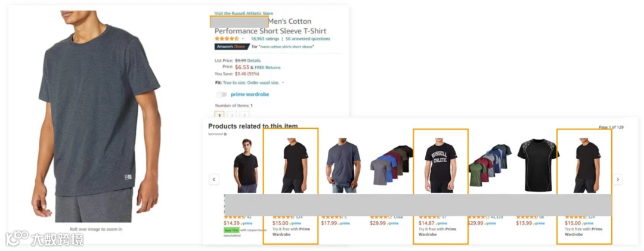The width and height of the screenshot is (644, 251).
Task: Click the FREE Returns link
Action: coord(267,67)
